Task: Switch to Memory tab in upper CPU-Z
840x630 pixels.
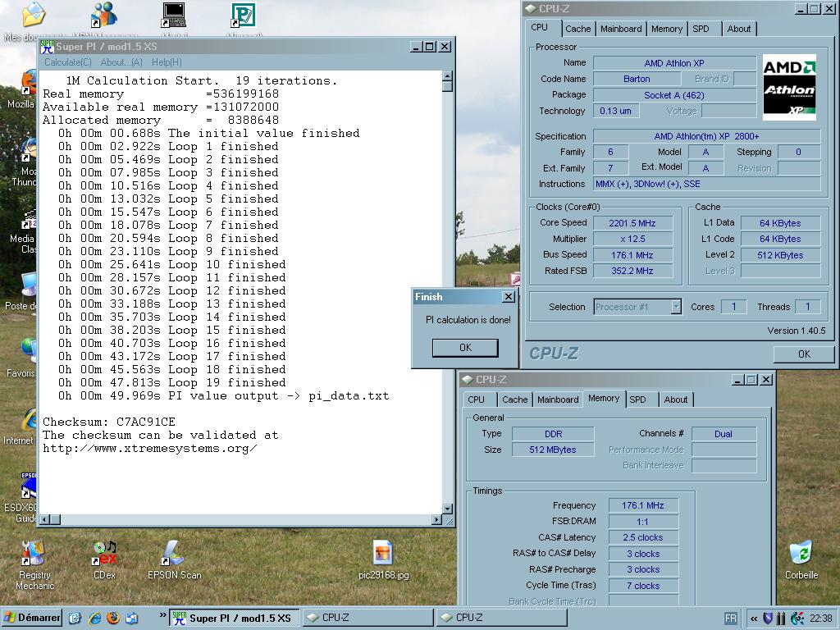Action: (666, 29)
